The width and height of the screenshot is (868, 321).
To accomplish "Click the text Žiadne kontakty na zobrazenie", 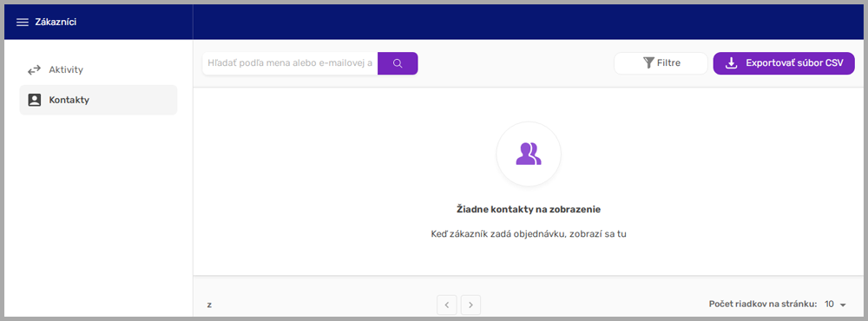I will 529,210.
